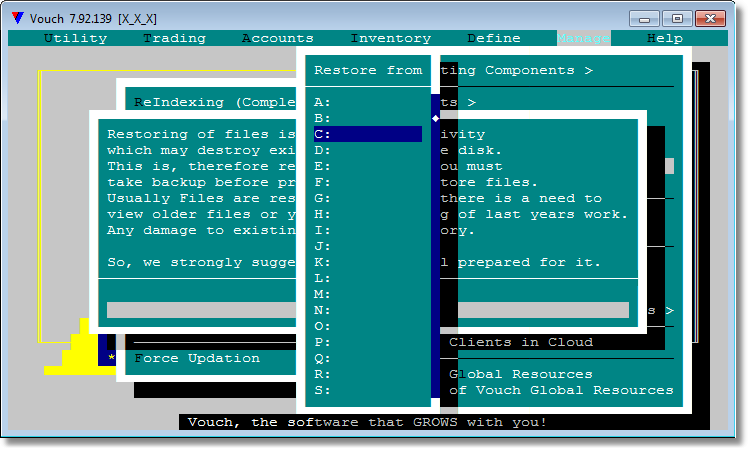Open the Accounts menu
Screen dimensions: 748x450
(x=278, y=38)
